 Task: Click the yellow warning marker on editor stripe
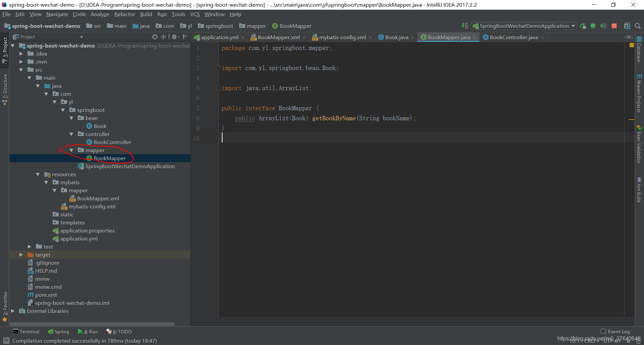(631, 119)
